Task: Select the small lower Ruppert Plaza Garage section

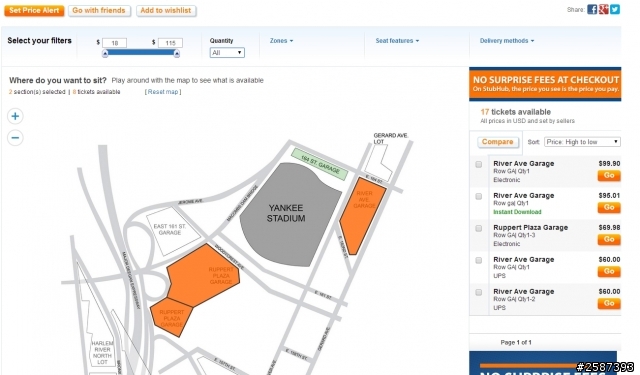Action: (171, 317)
